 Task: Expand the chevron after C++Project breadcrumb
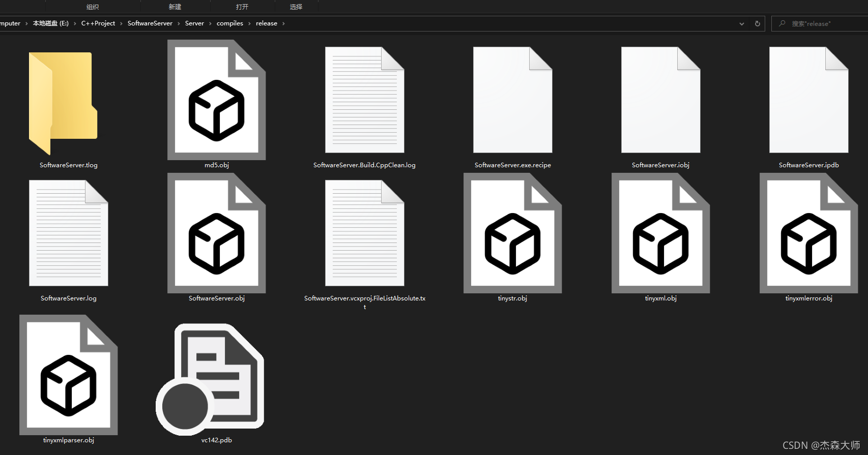(x=121, y=23)
